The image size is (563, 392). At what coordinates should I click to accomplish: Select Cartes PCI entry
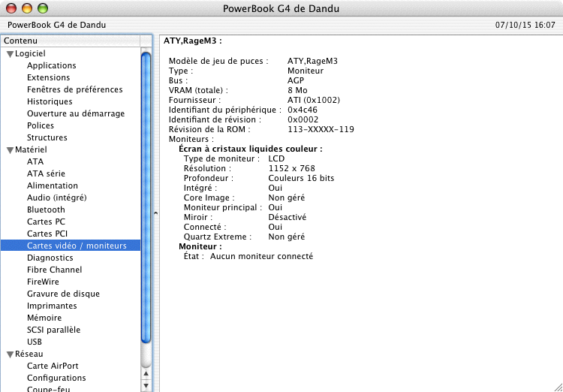coord(47,234)
